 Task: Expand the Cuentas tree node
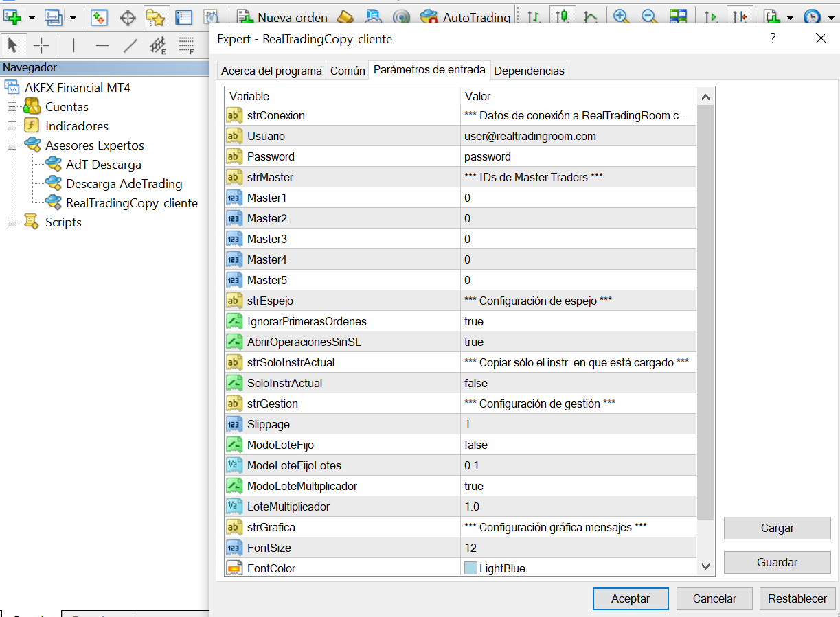(12, 107)
